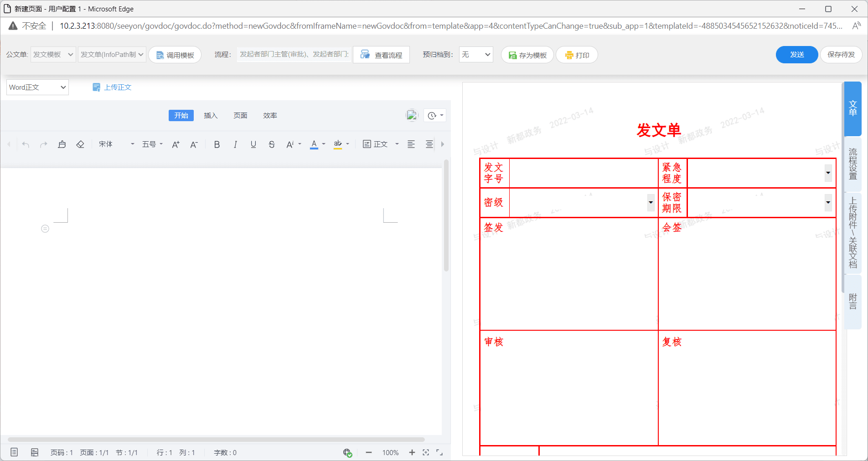The width and height of the screenshot is (868, 461).
Task: Click the 存为模板 button
Action: point(527,55)
